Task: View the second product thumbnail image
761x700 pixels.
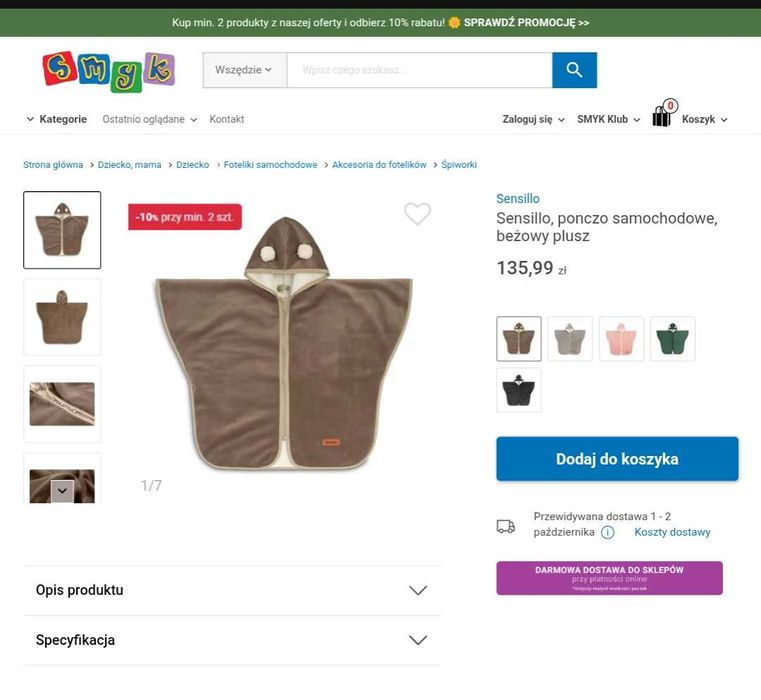Action: tap(62, 317)
